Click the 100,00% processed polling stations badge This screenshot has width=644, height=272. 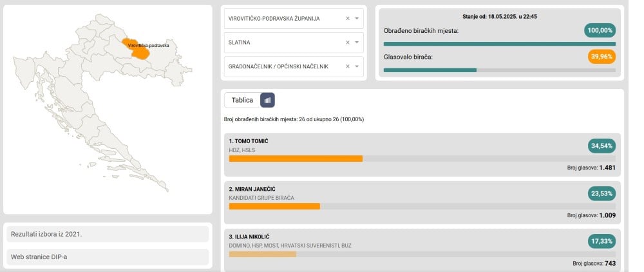pyautogui.click(x=600, y=30)
